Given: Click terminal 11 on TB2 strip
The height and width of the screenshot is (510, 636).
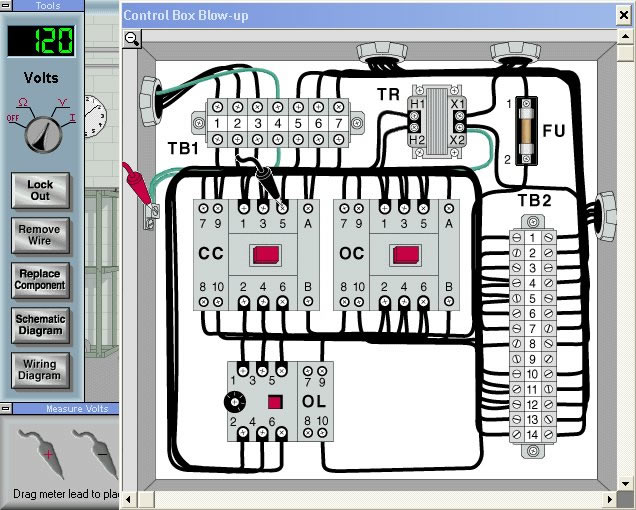Looking at the screenshot, I should [533, 388].
